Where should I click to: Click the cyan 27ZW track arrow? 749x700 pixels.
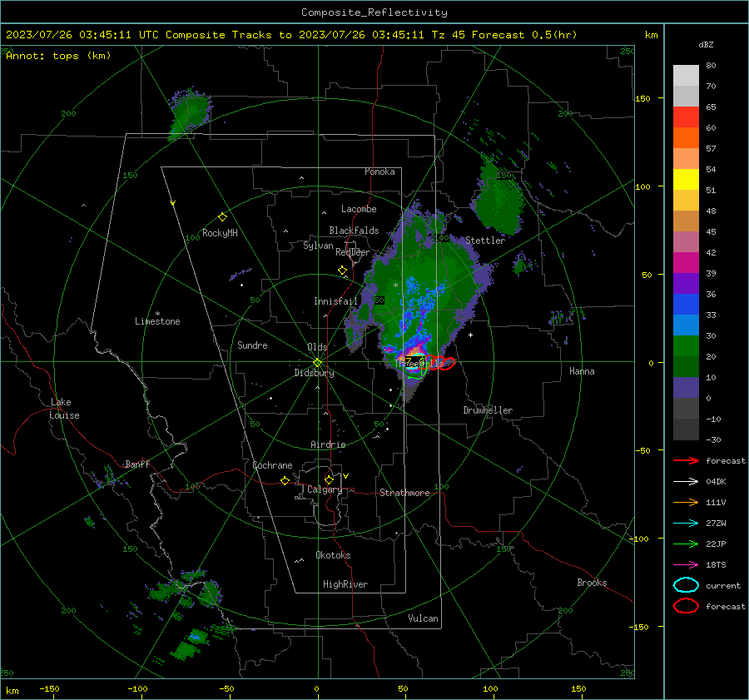point(686,524)
